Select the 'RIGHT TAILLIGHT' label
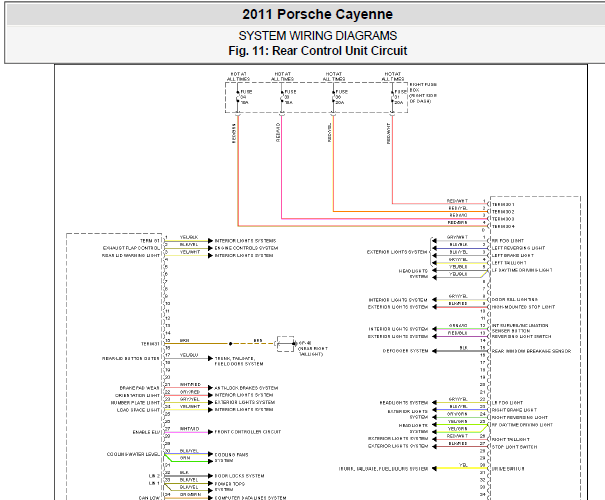Viewport: 605px width, 500px height. click(511, 439)
